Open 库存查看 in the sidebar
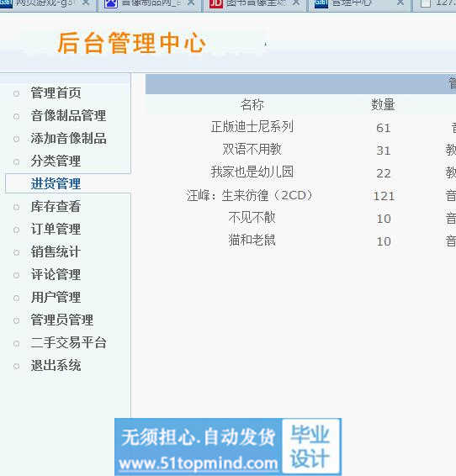456x476 pixels. [56, 207]
